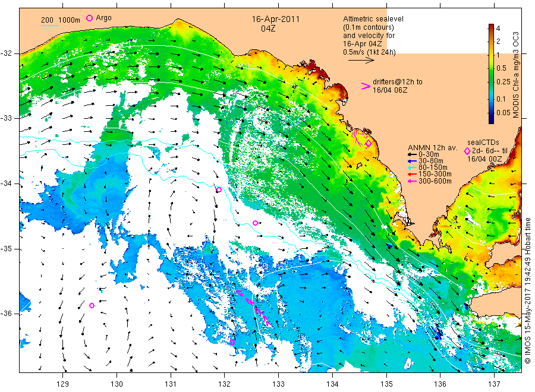
Task: Click the black 0-30m legend arrow
Action: pyautogui.click(x=413, y=155)
